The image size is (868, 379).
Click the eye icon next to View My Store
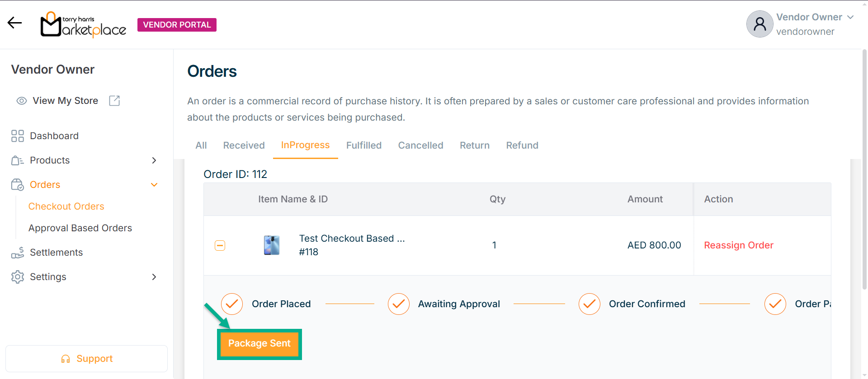click(22, 101)
